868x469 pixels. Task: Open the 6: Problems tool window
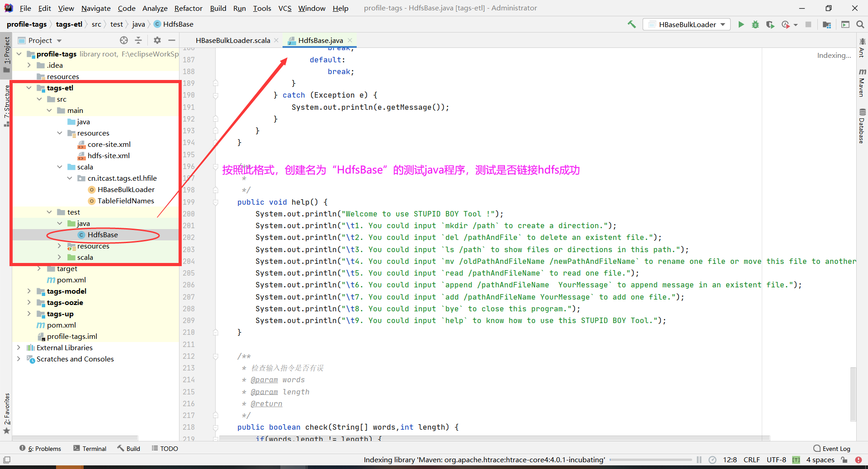pyautogui.click(x=40, y=448)
